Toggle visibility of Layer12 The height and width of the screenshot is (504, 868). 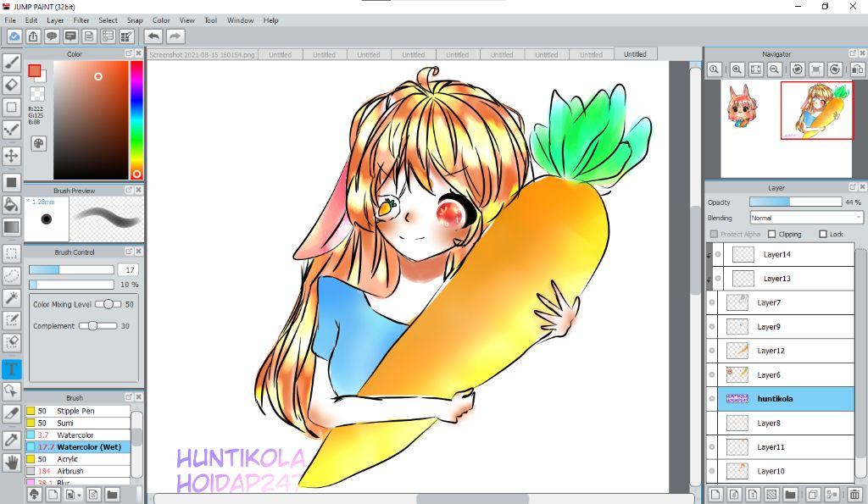click(712, 350)
